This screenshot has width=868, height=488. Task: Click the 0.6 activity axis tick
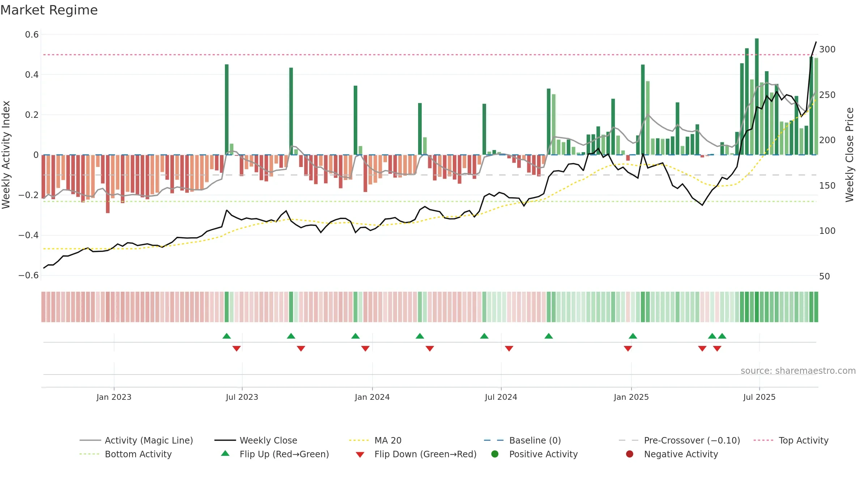point(32,35)
